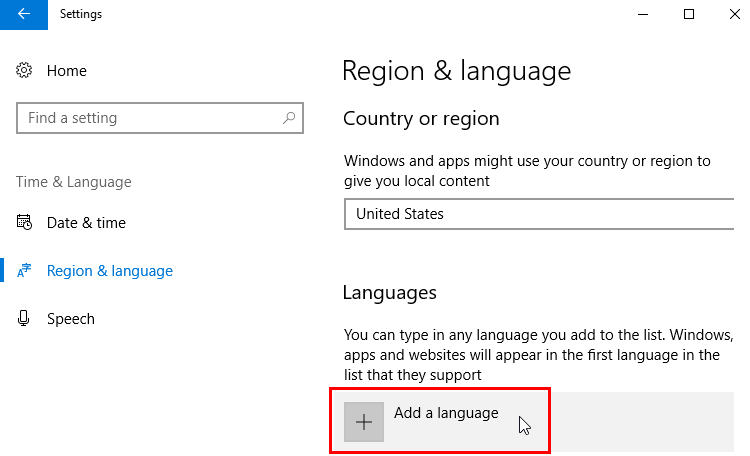
Task: Click the Region & language icon
Action: [24, 271]
